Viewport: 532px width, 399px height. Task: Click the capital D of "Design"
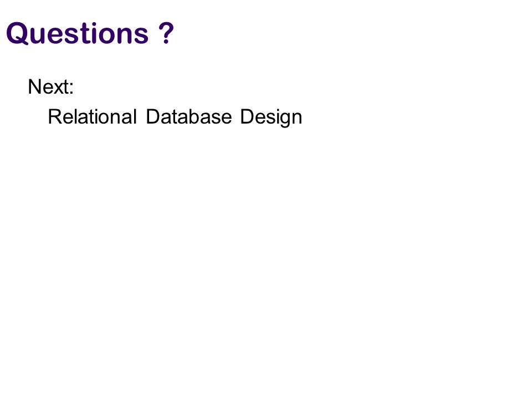coord(247,117)
